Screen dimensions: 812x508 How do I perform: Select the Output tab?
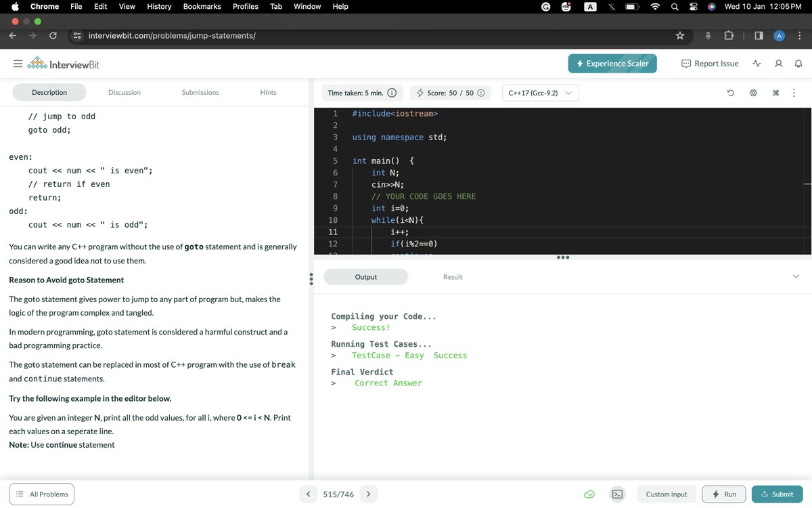click(x=366, y=276)
